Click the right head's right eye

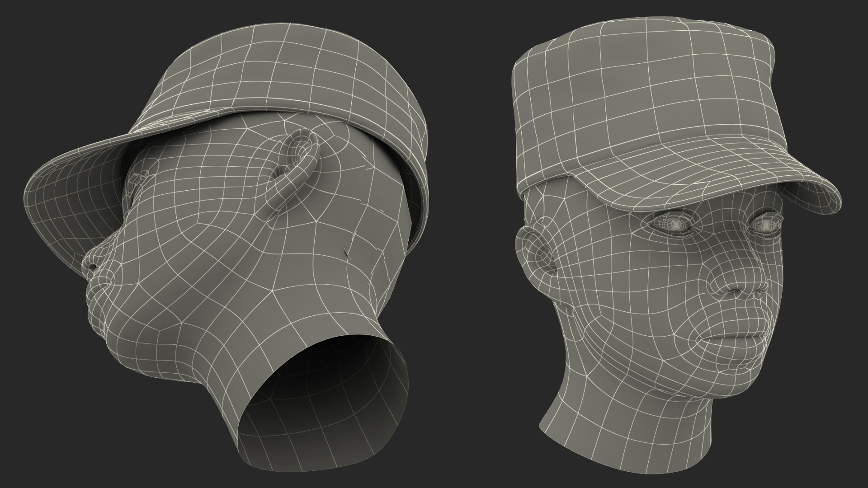(x=765, y=225)
